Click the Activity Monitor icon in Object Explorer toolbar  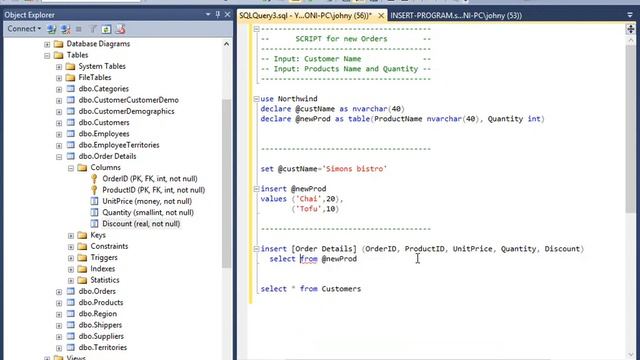coord(120,29)
